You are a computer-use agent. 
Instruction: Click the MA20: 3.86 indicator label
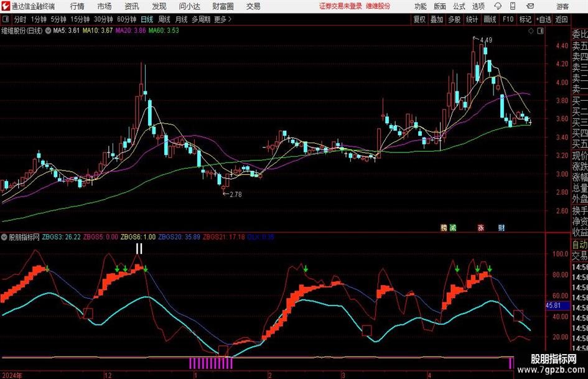131,30
